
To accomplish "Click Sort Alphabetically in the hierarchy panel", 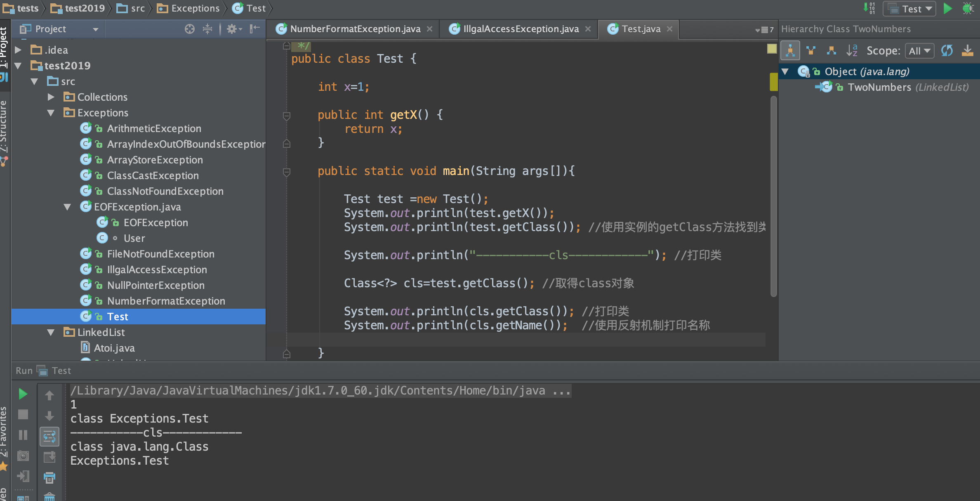I will pyautogui.click(x=853, y=50).
